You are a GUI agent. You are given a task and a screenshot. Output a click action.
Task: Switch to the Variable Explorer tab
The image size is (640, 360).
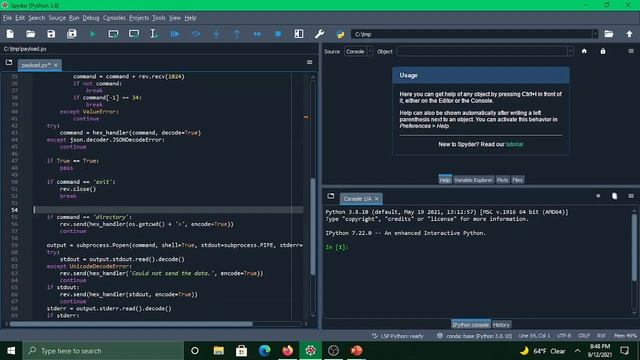pos(473,180)
